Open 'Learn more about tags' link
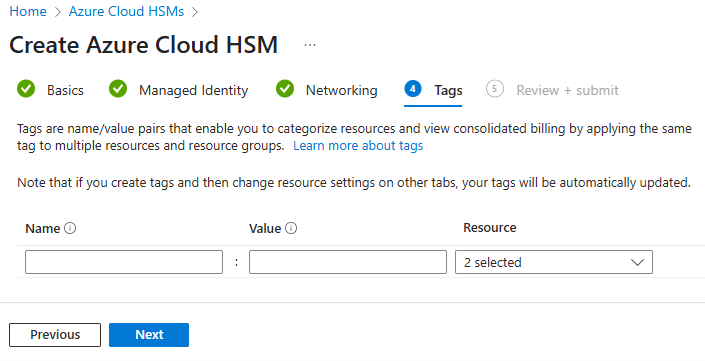The width and height of the screenshot is (705, 361). [358, 146]
